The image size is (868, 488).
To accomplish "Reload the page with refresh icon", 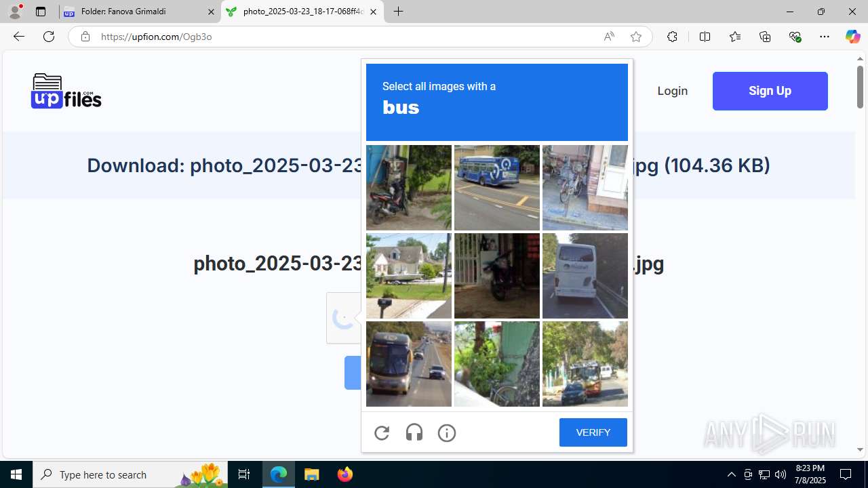I will pyautogui.click(x=49, y=37).
